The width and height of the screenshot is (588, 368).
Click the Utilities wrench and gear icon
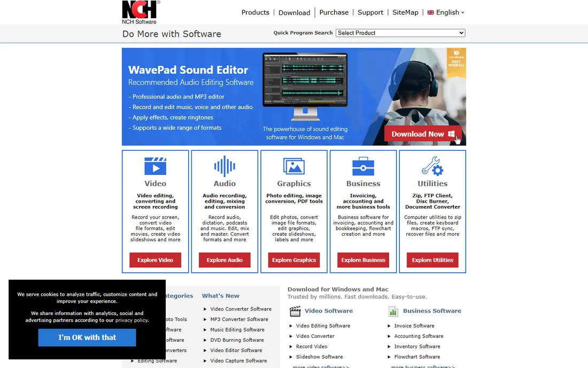432,166
